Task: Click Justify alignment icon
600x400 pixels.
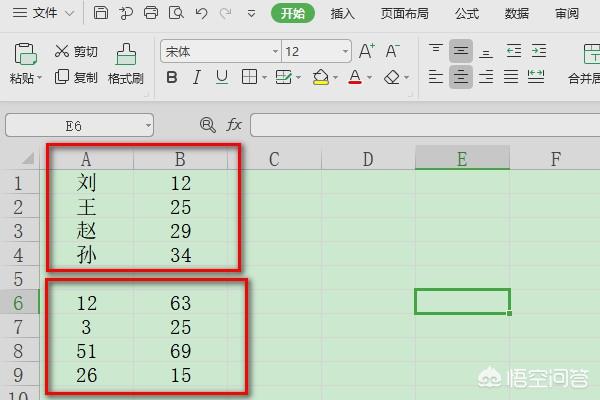Action: click(511, 77)
